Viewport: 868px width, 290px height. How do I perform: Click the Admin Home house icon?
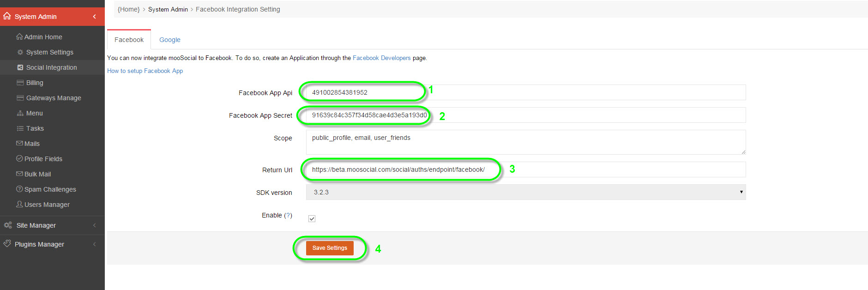(19, 36)
